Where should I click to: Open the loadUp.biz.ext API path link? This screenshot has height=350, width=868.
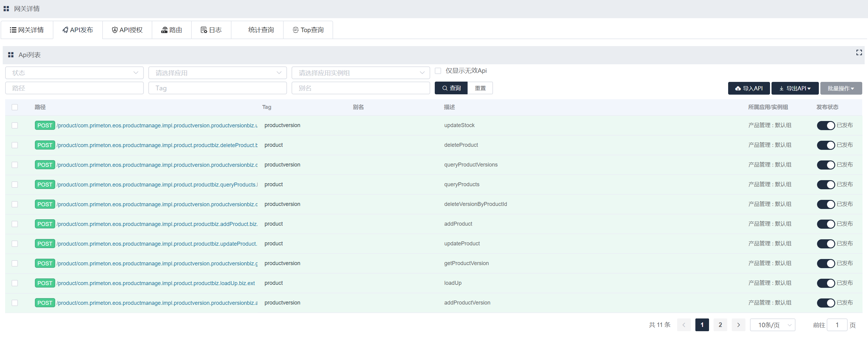click(x=156, y=283)
